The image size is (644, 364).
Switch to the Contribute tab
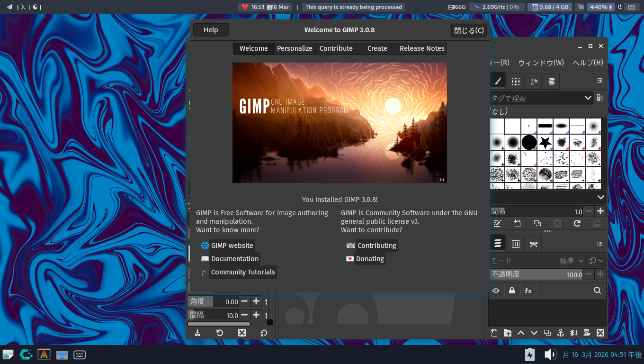tap(336, 48)
